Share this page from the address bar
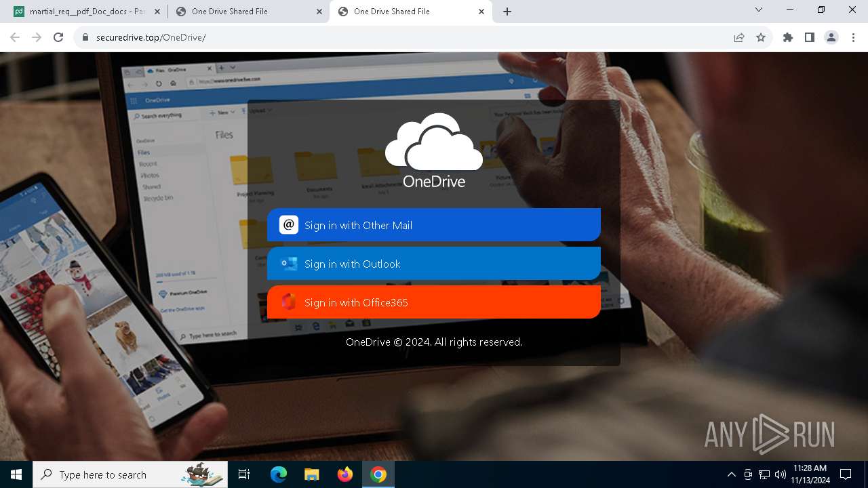 coord(739,37)
